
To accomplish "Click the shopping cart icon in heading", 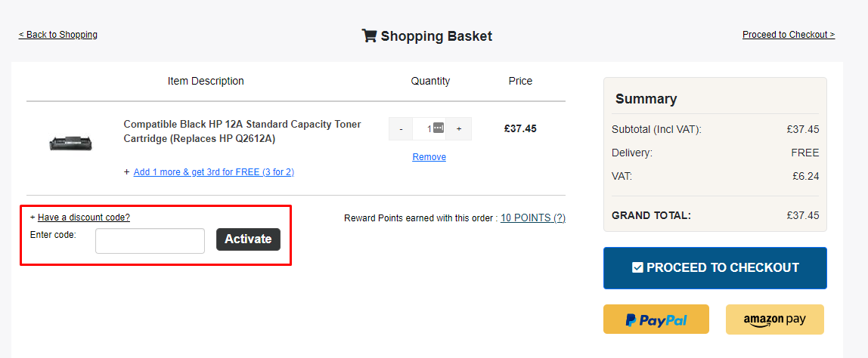I will pos(369,35).
